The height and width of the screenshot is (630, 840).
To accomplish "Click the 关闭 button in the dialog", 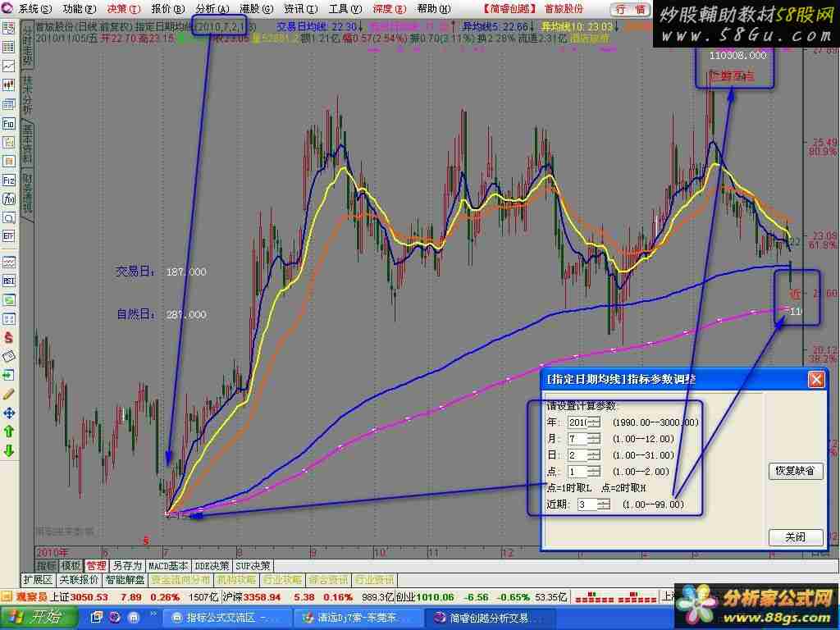I will point(796,537).
